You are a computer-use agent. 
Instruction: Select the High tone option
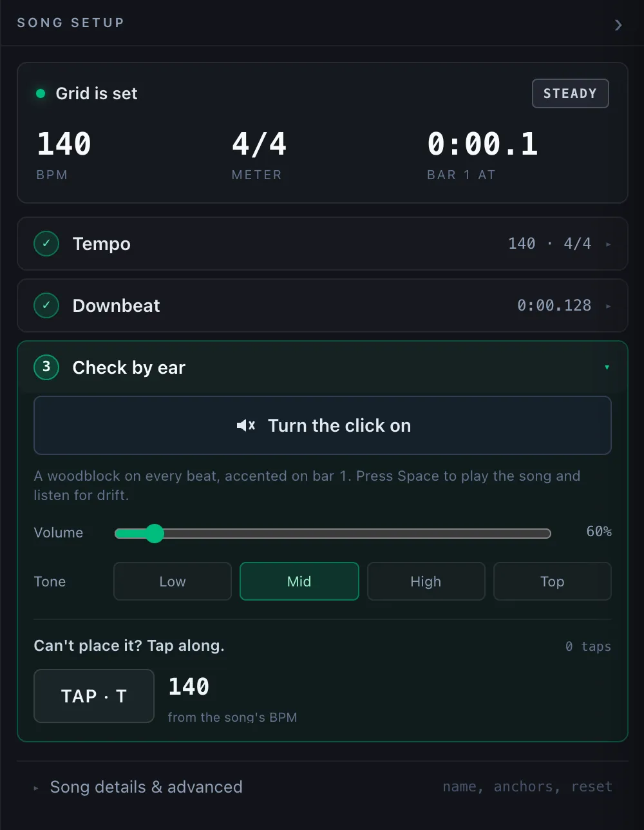click(426, 581)
